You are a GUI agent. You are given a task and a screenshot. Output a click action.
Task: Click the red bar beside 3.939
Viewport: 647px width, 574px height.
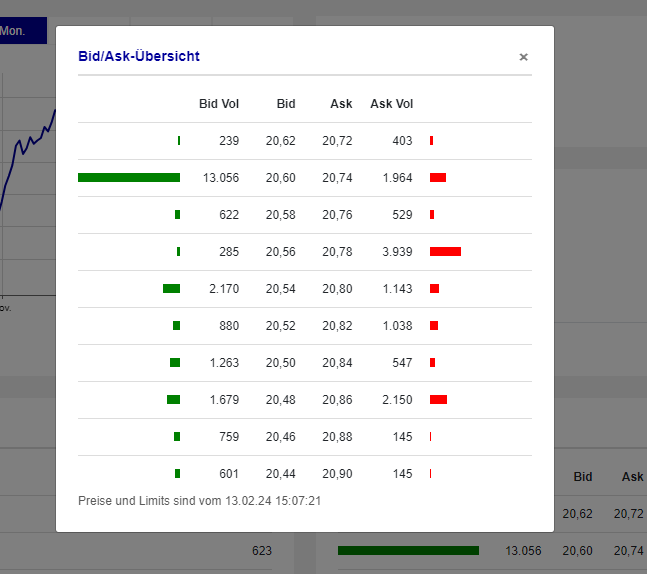coord(445,251)
